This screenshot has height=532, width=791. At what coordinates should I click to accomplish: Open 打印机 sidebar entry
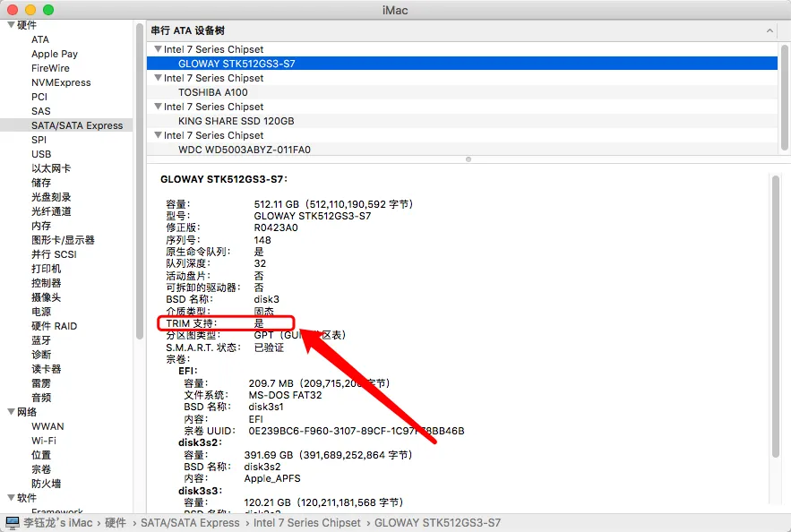point(46,269)
